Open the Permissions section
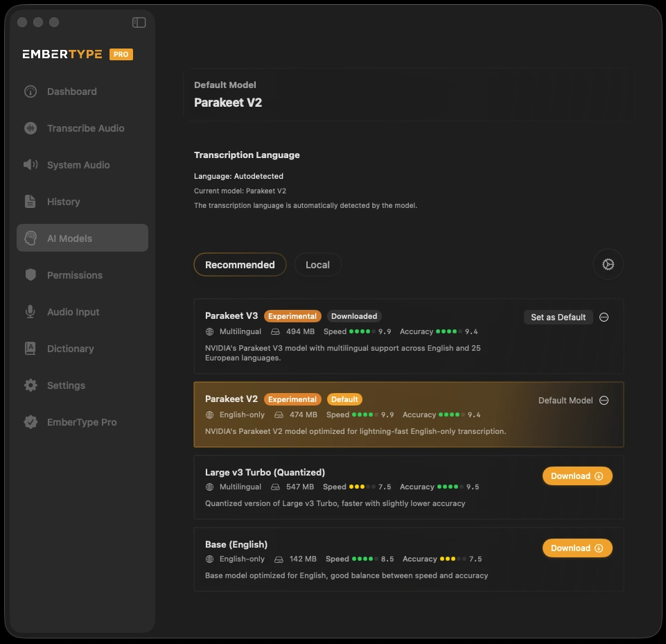666x644 pixels. (x=82, y=275)
